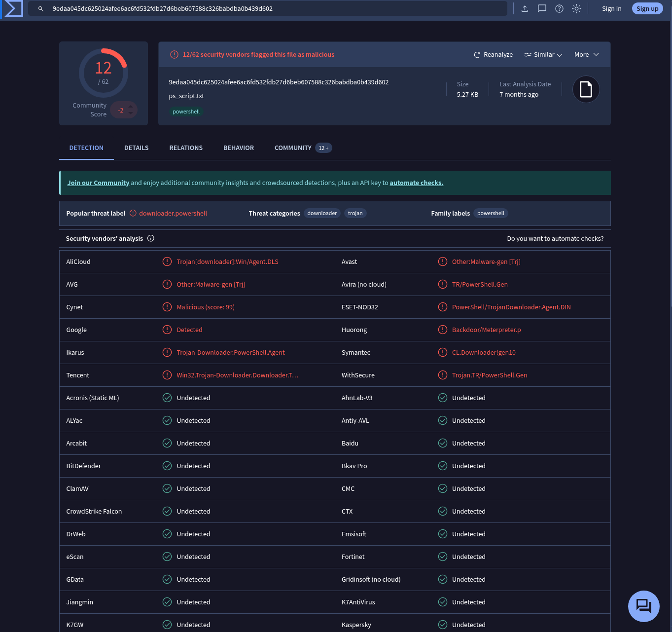Click the search magnifier icon
This screenshot has width=672, height=632.
(x=41, y=9)
